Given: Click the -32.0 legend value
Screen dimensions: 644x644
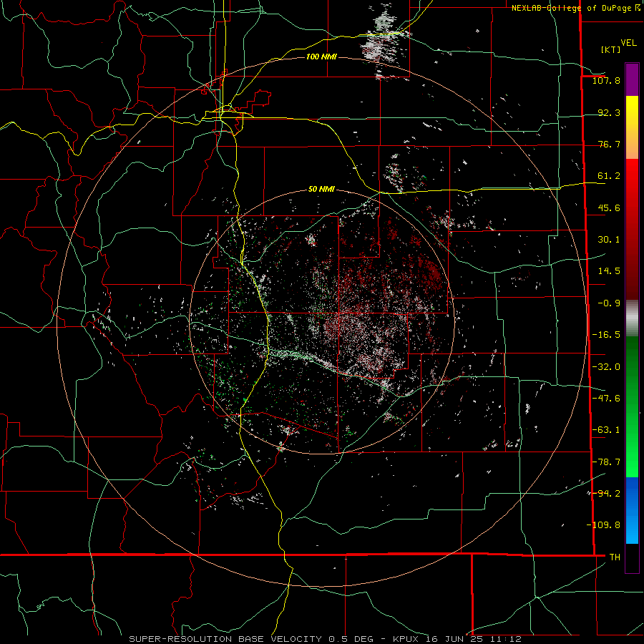Looking at the screenshot, I should 606,367.
